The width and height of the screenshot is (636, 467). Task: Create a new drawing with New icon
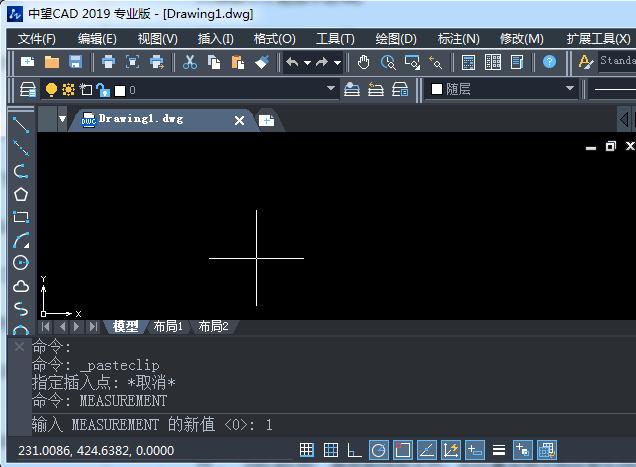(x=28, y=62)
